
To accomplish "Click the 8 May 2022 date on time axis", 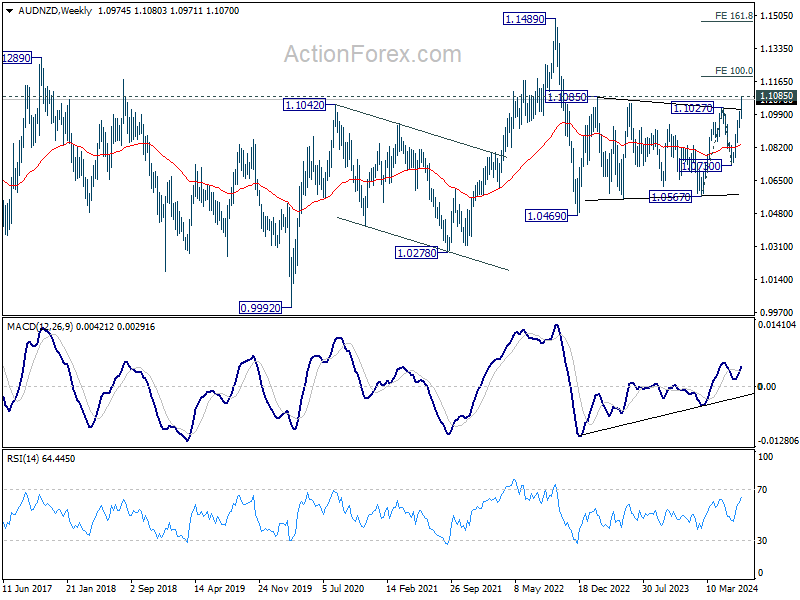I will pyautogui.click(x=539, y=588).
